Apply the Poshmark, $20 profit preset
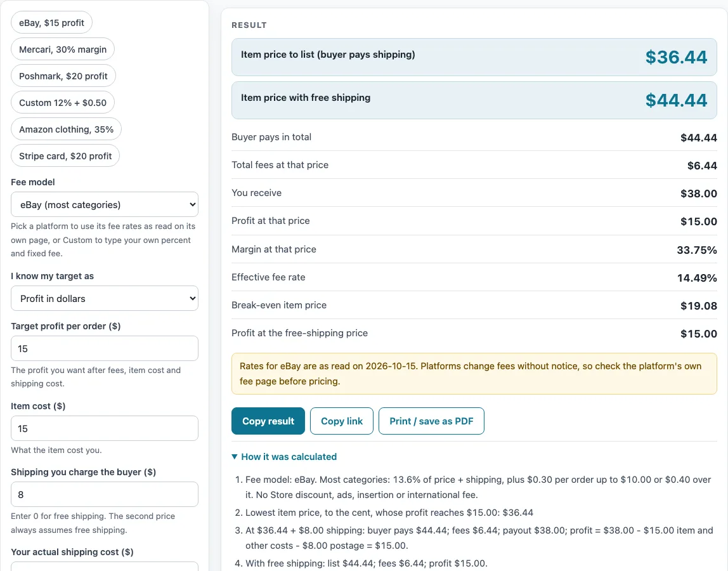728x571 pixels. (63, 75)
